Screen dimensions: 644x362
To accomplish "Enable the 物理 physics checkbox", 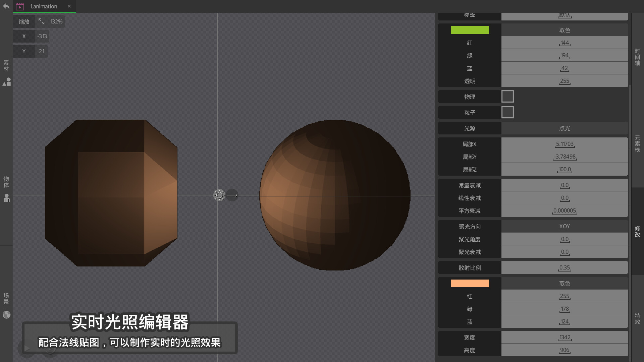I will (507, 97).
